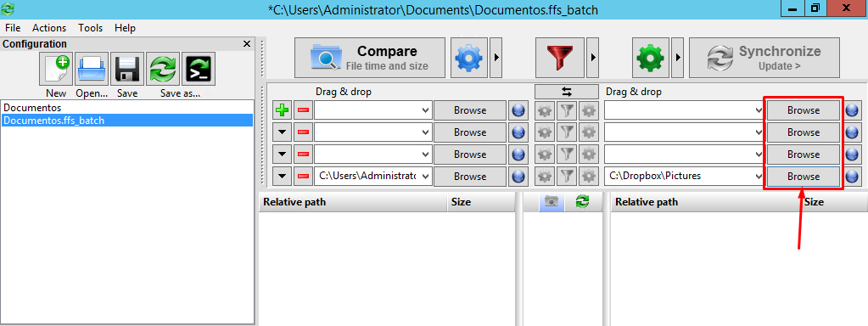868x326 pixels.
Task: Open local filter funnel in C:\Dropbox\Pictures row
Action: pos(566,177)
